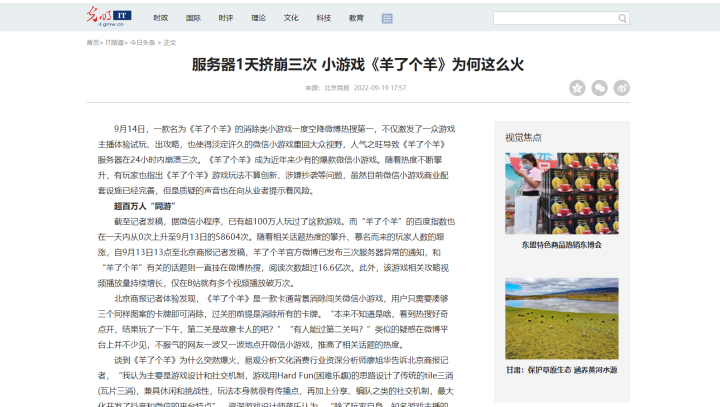This screenshot has width=720, height=407.
Task: Open the 时政 navigation item
Action: (161, 18)
